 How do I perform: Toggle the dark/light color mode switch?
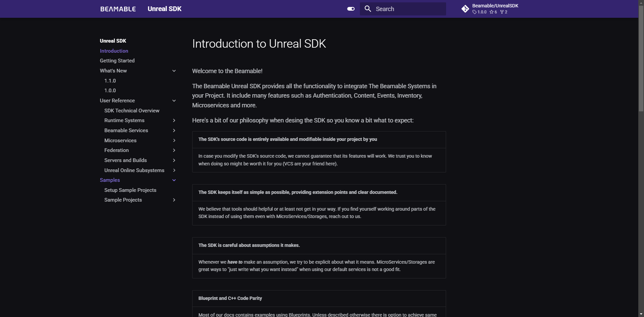tap(351, 9)
